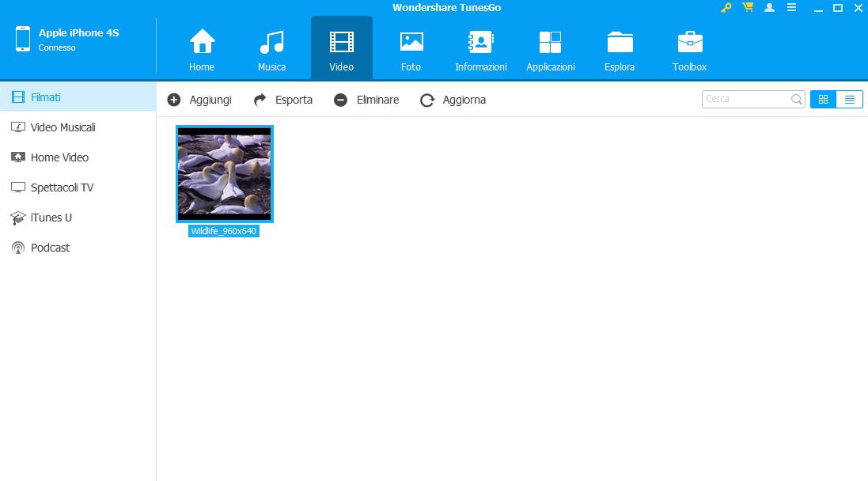Screen dimensions: 868x481
Task: Click the shopping cart icon
Action: coord(748,8)
